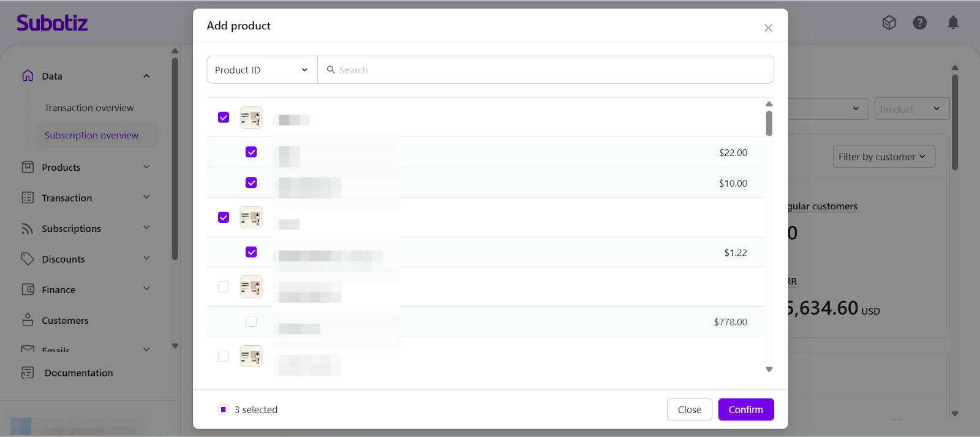Click the product Search input field
980x437 pixels.
point(551,70)
